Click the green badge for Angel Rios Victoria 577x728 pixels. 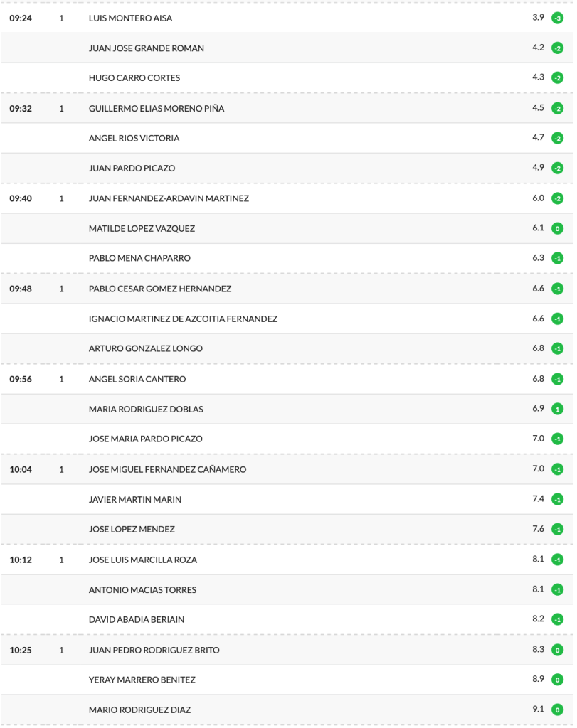pos(557,139)
